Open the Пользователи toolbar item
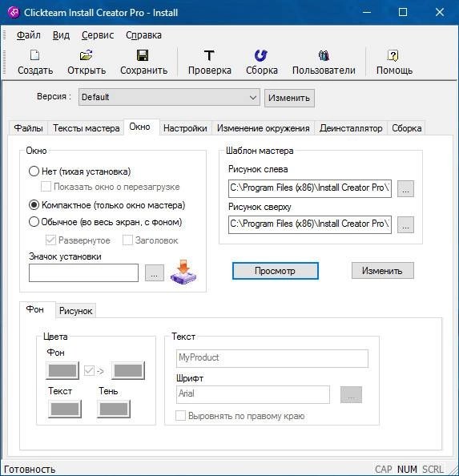459x476 pixels. [x=324, y=63]
